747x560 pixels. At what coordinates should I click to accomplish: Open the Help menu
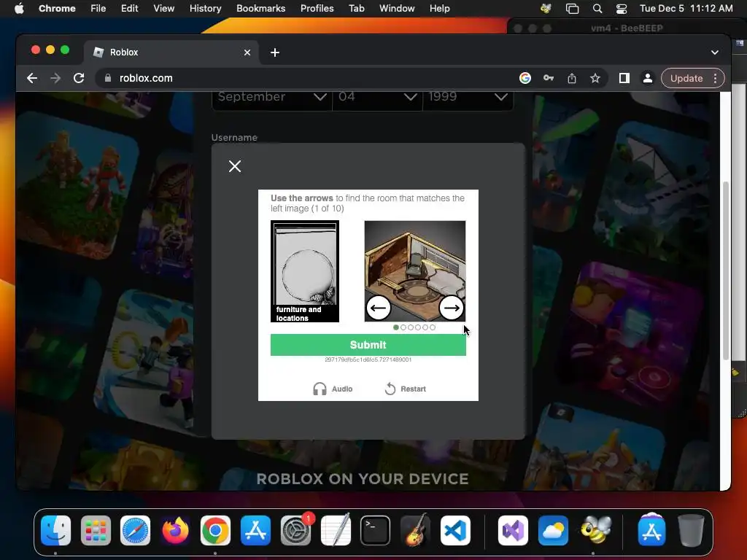[439, 8]
